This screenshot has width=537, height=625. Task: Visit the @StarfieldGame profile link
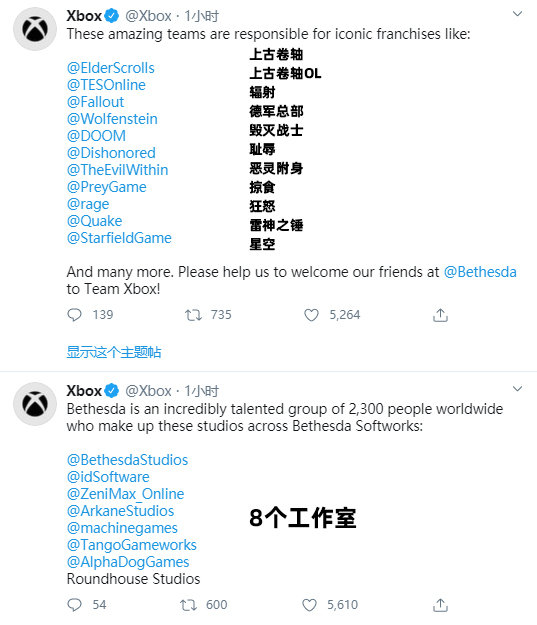[x=119, y=238]
